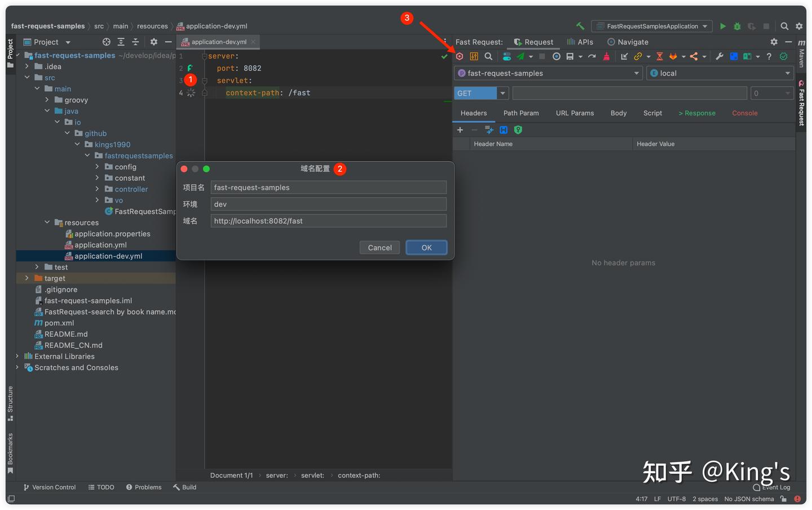812x510 pixels.
Task: Open the APIs tab
Action: (x=580, y=42)
